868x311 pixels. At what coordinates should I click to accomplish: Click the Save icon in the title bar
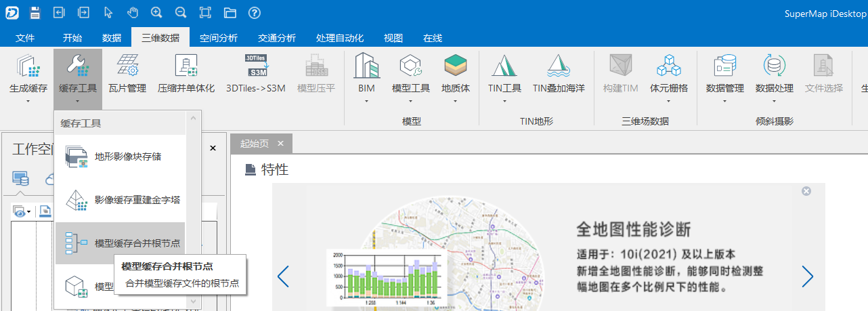pos(35,12)
